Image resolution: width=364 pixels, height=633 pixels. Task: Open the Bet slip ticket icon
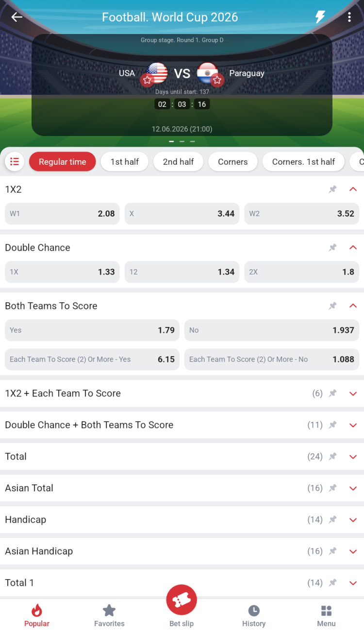tap(182, 601)
